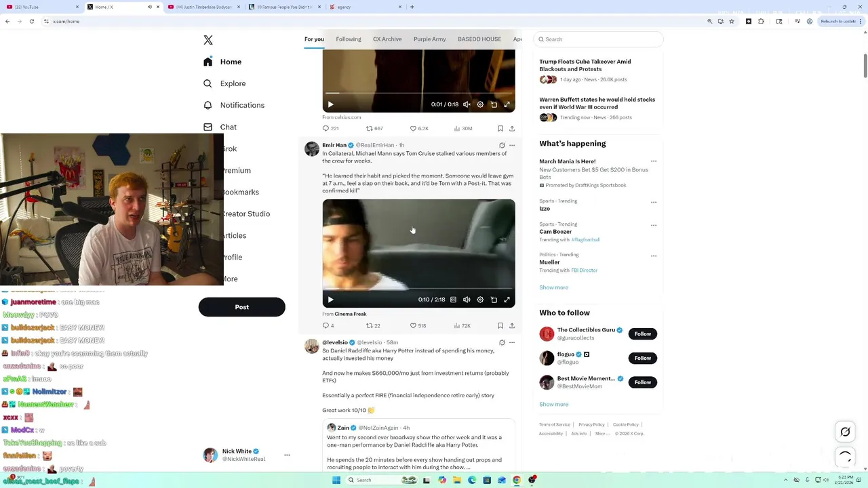Image resolution: width=868 pixels, height=488 pixels.
Task: Toggle picture-in-picture on top video
Action: (494, 104)
